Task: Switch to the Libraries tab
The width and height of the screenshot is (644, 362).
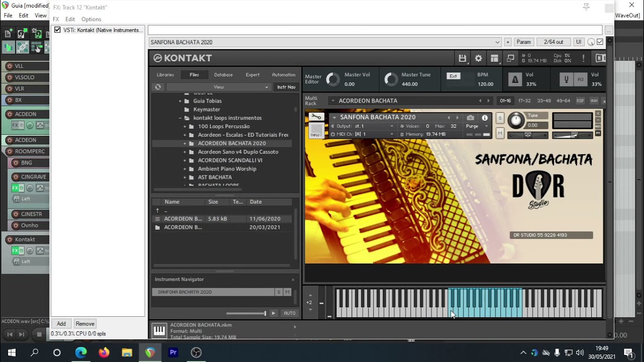Action: tap(165, 75)
